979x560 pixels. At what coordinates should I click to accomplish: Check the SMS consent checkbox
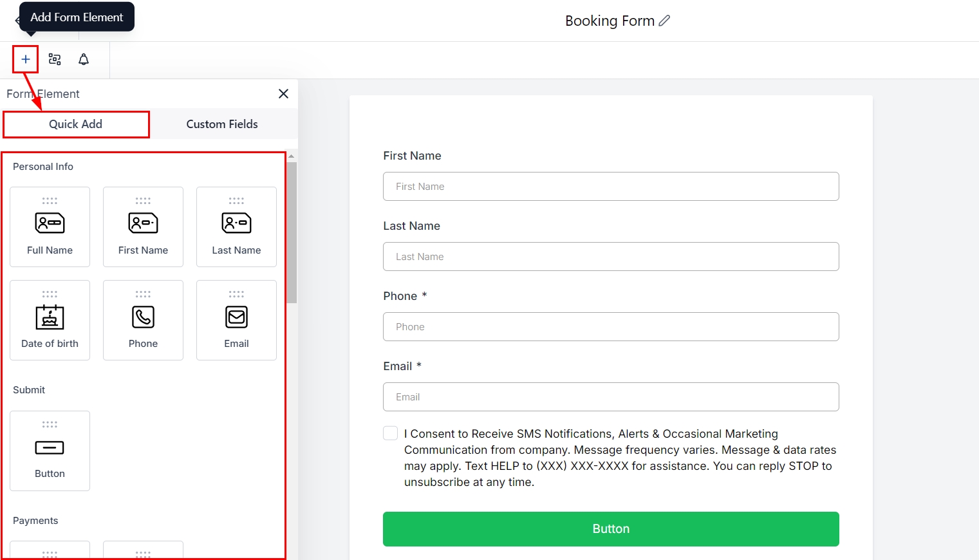tap(390, 433)
